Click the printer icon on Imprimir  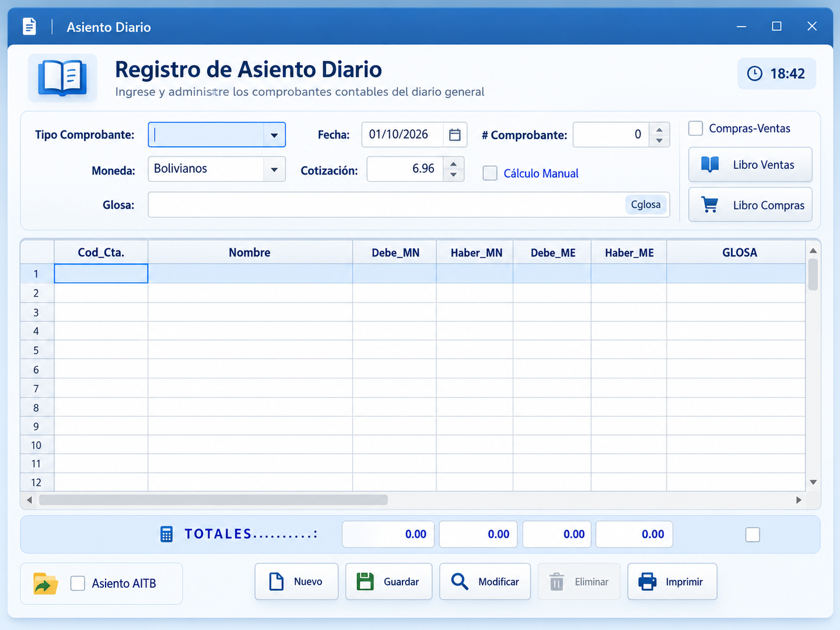[x=647, y=581]
